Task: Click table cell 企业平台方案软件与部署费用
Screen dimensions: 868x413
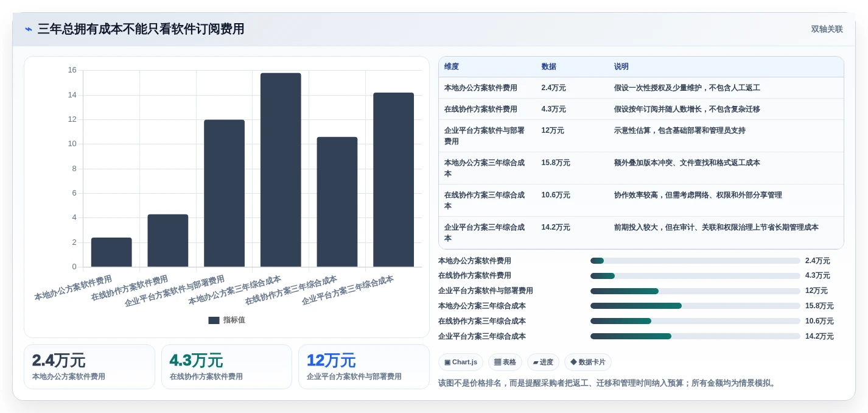Action: click(x=485, y=136)
